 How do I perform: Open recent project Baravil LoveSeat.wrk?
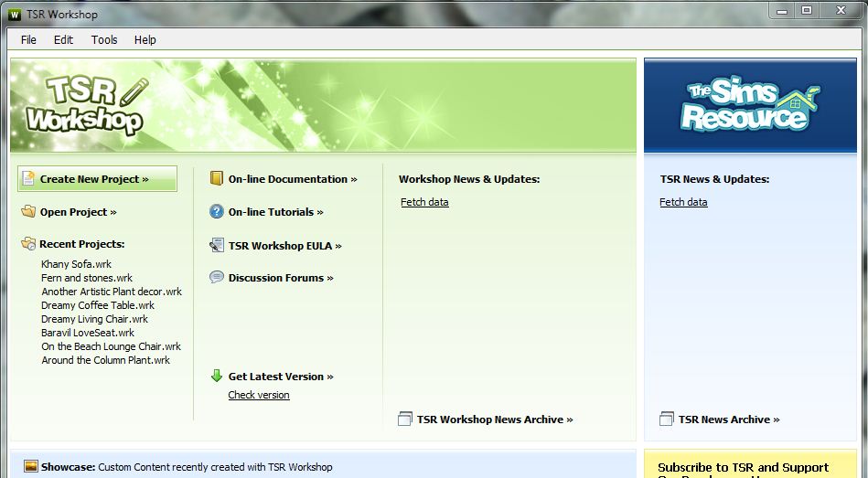click(x=88, y=333)
